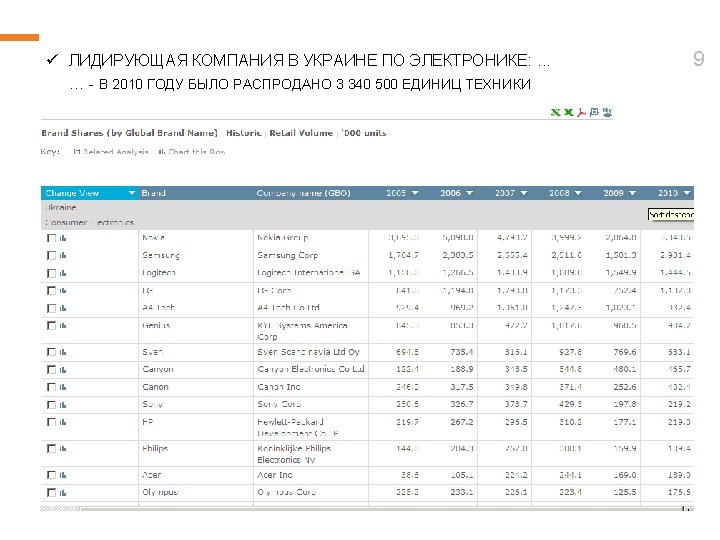
Task: Select the checkbox for the LG row
Action: point(51,291)
